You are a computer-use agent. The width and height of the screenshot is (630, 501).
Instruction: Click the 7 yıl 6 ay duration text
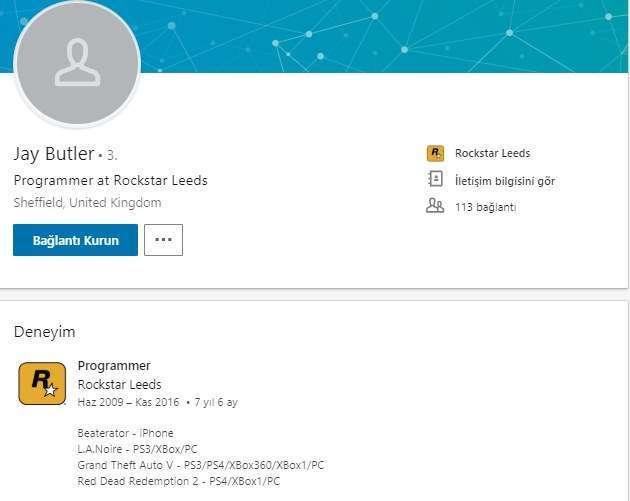[216, 402]
